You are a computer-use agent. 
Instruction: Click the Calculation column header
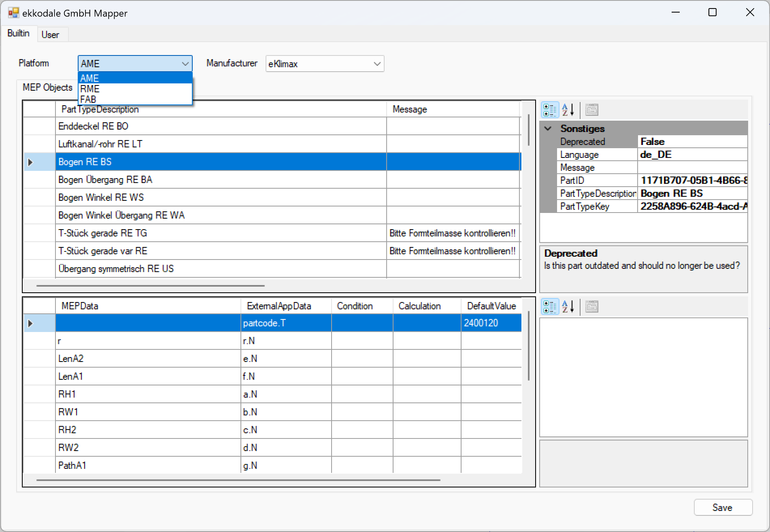(x=427, y=306)
